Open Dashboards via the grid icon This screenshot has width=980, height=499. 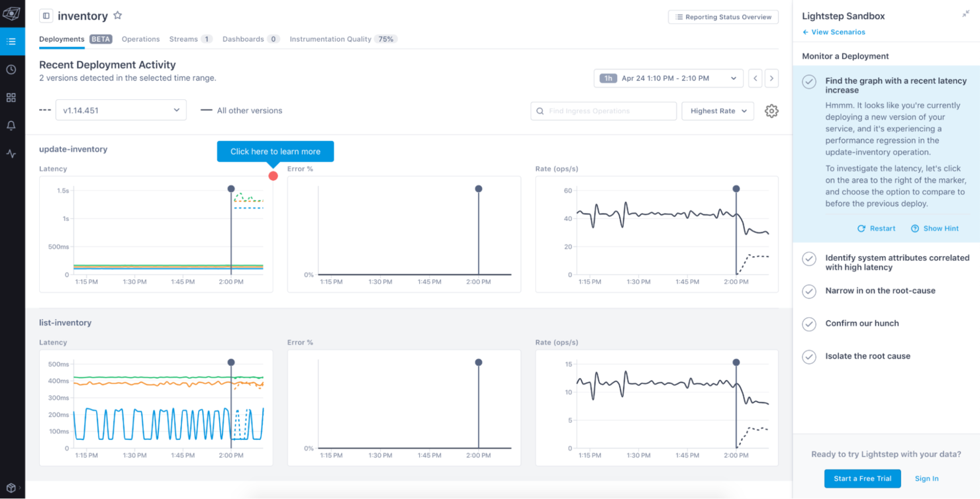[12, 97]
